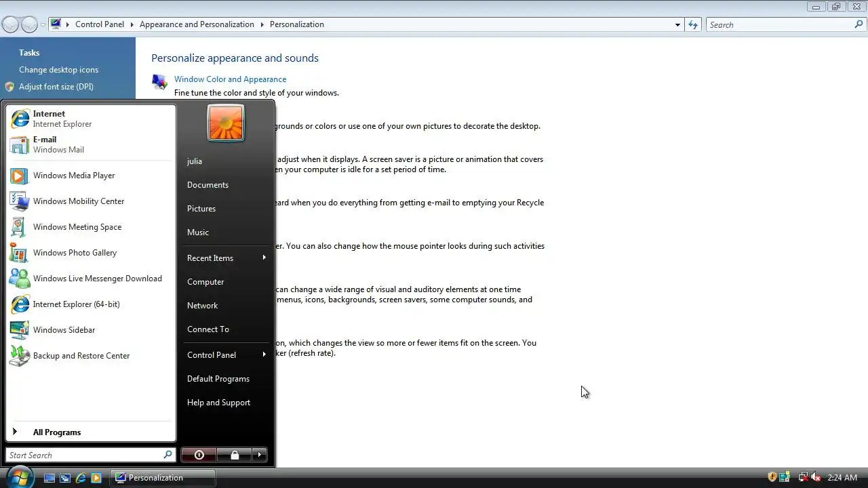This screenshot has height=488, width=868.
Task: Click the Control Panel address bar icon
Action: pyautogui.click(x=56, y=24)
